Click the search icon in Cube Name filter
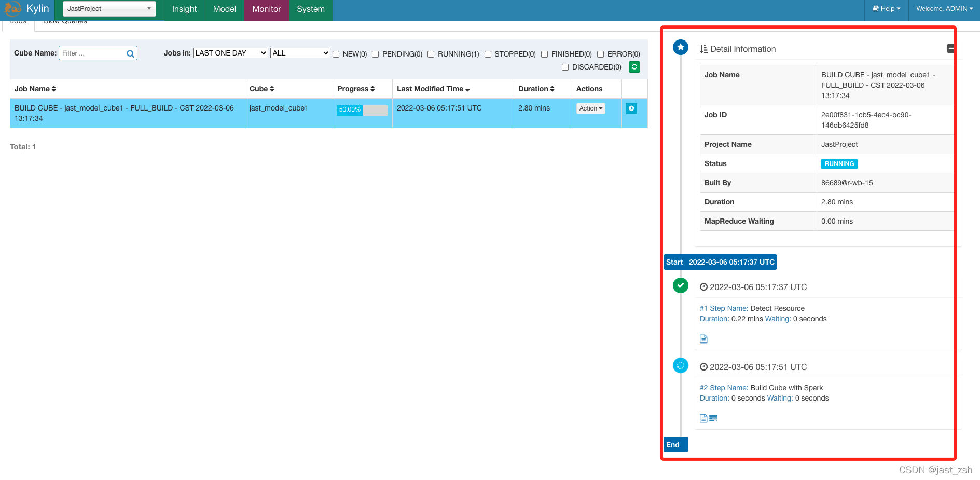 coord(130,53)
